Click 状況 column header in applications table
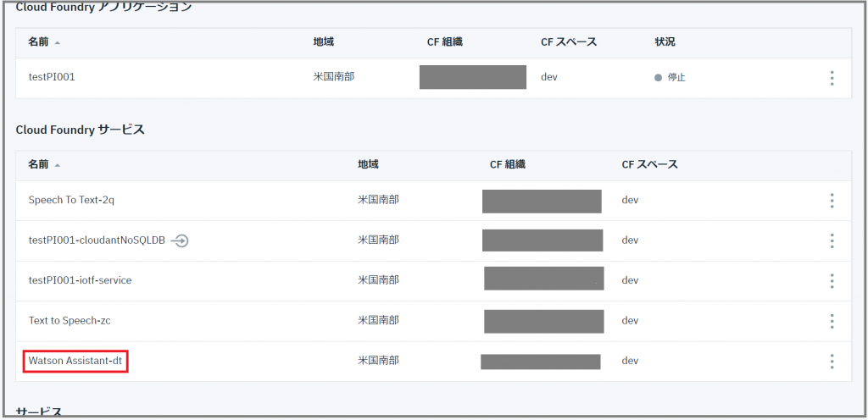868x420 pixels. (x=665, y=41)
